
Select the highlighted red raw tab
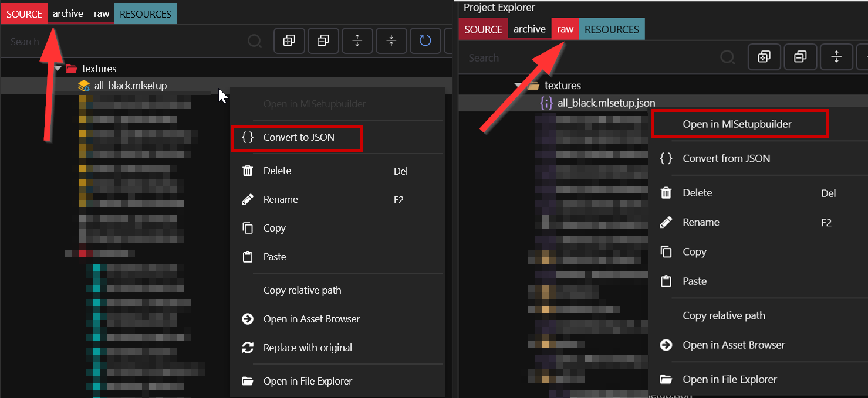click(x=565, y=29)
